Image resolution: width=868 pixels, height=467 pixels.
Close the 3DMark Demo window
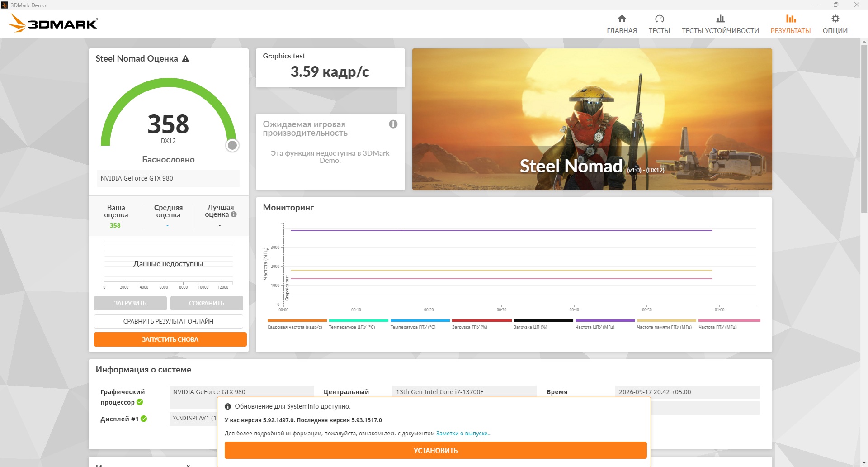tap(857, 5)
